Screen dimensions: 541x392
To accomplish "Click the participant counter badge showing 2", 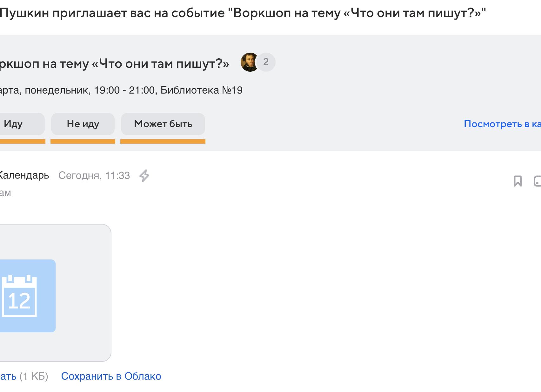I will pos(267,62).
